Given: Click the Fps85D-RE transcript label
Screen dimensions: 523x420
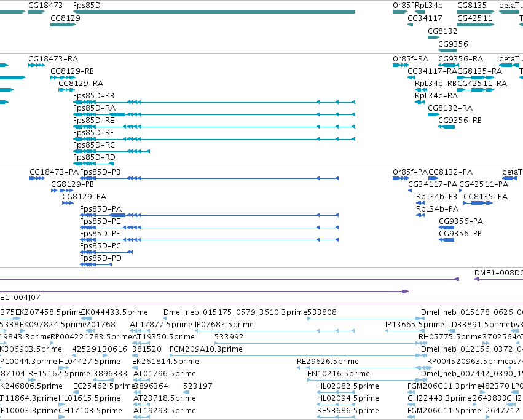Looking at the screenshot, I should pyautogui.click(x=94, y=121).
